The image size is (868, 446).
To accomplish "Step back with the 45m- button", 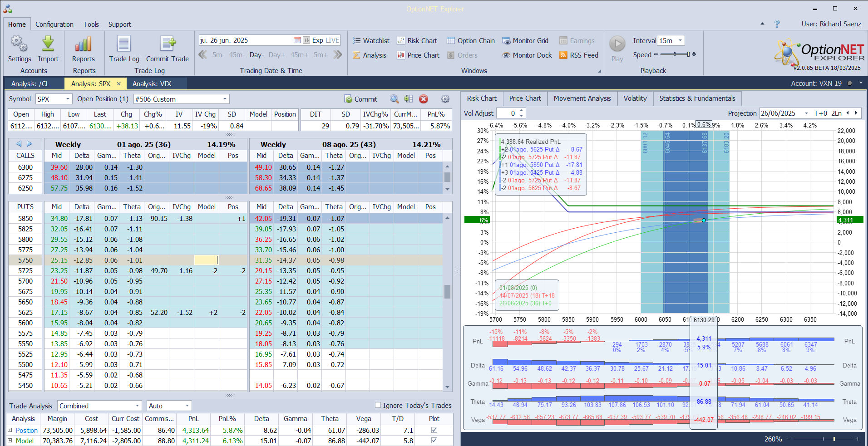I will pyautogui.click(x=237, y=55).
